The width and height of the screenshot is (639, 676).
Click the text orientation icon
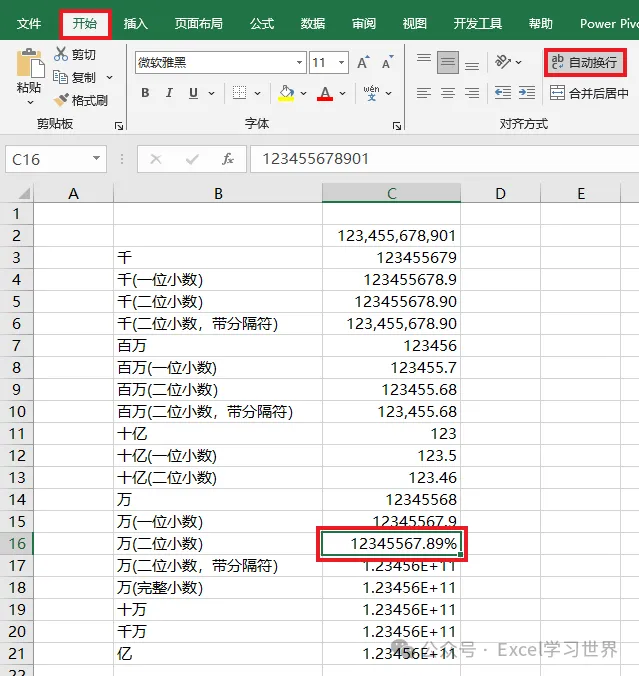pyautogui.click(x=503, y=62)
